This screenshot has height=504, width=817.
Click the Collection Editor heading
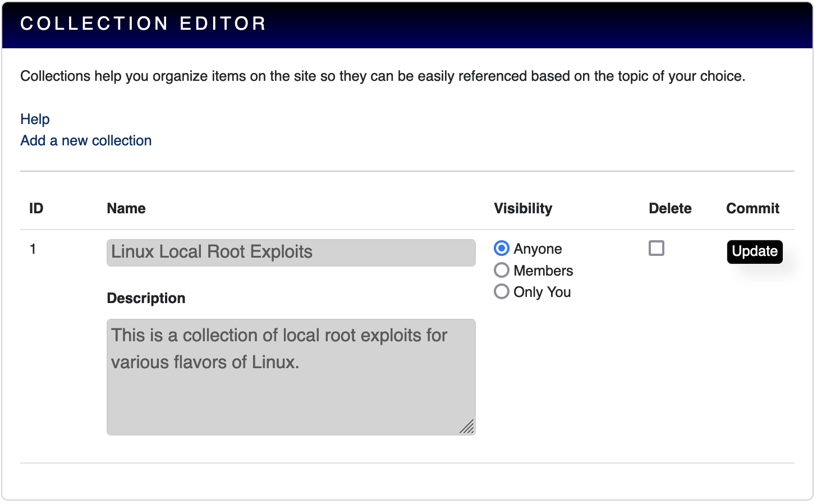coord(144,24)
